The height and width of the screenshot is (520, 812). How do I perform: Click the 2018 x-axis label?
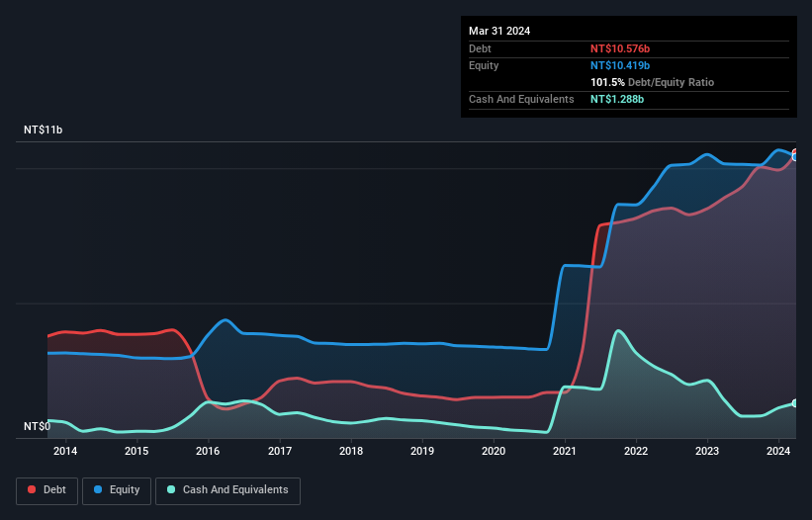pos(351,451)
